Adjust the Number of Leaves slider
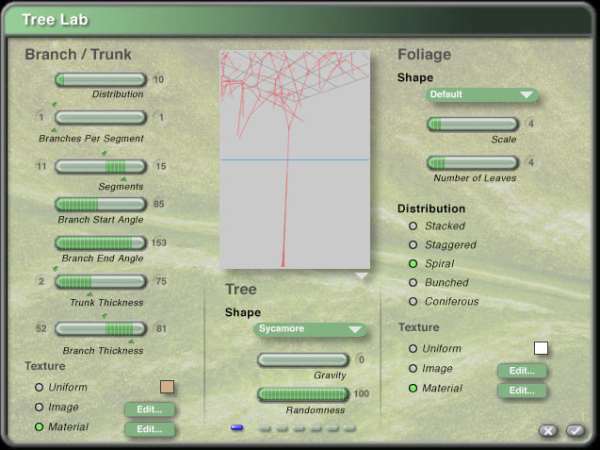Viewport: 600px width, 450px height. pos(473,163)
